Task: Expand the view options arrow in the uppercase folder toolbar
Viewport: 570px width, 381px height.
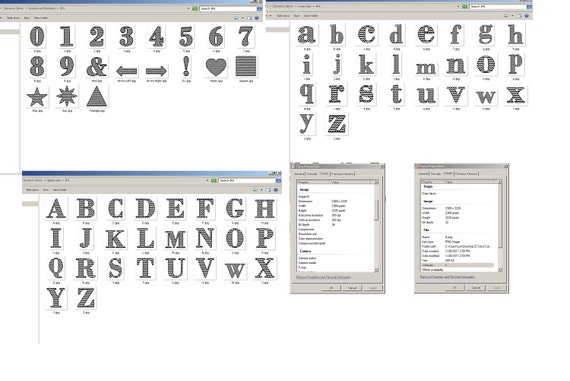Action: (x=262, y=190)
